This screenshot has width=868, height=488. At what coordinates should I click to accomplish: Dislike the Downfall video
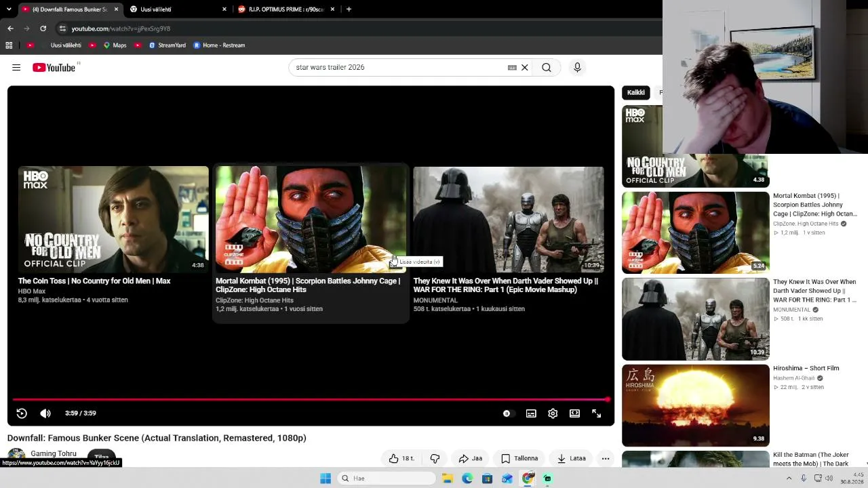[x=435, y=458]
